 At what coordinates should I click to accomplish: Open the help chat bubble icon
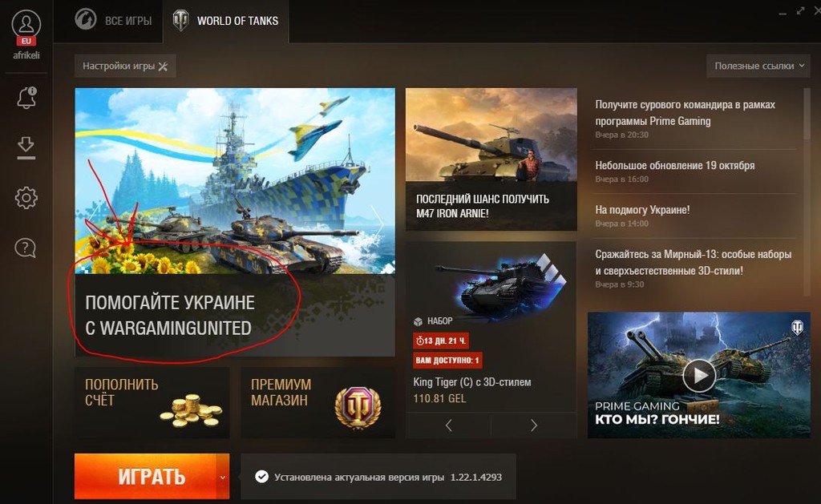click(x=25, y=248)
